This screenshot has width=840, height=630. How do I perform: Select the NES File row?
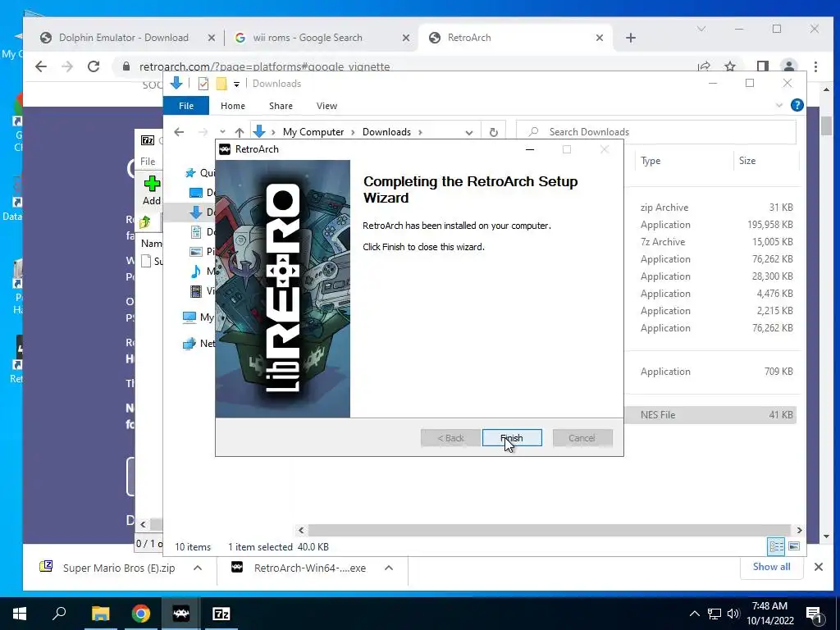(x=711, y=414)
